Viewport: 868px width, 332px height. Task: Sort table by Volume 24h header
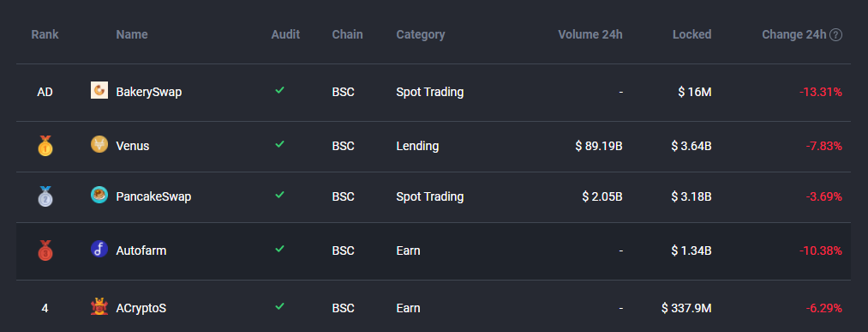coord(590,34)
